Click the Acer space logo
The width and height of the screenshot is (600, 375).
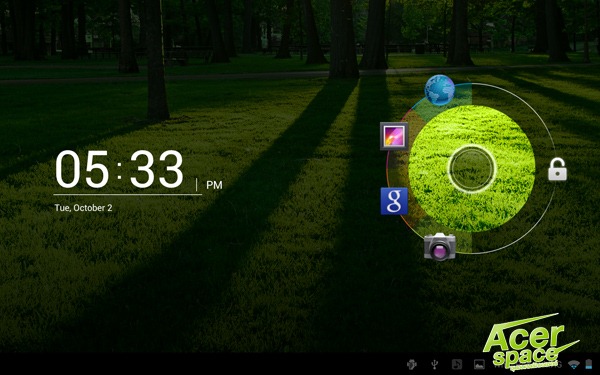pyautogui.click(x=530, y=342)
